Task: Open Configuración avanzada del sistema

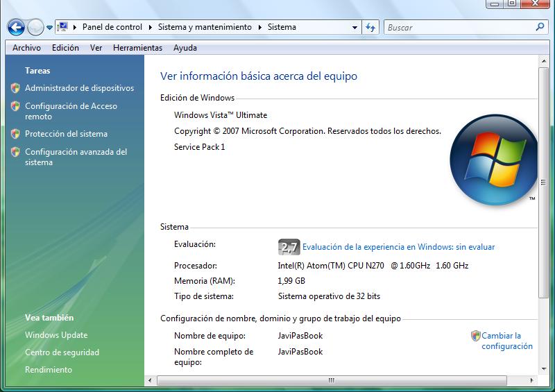Action: (x=76, y=157)
